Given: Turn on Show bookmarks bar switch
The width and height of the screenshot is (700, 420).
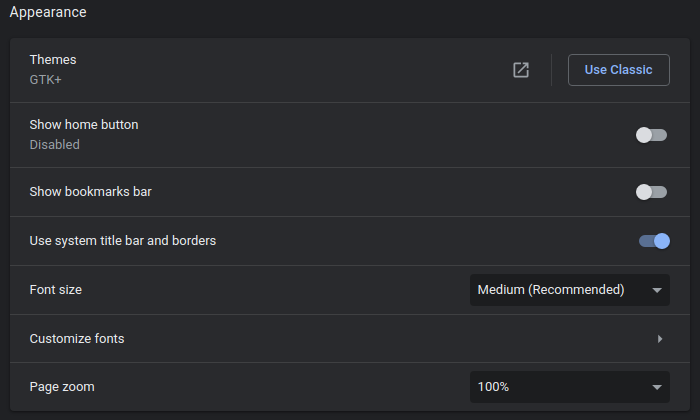Looking at the screenshot, I should 651,192.
